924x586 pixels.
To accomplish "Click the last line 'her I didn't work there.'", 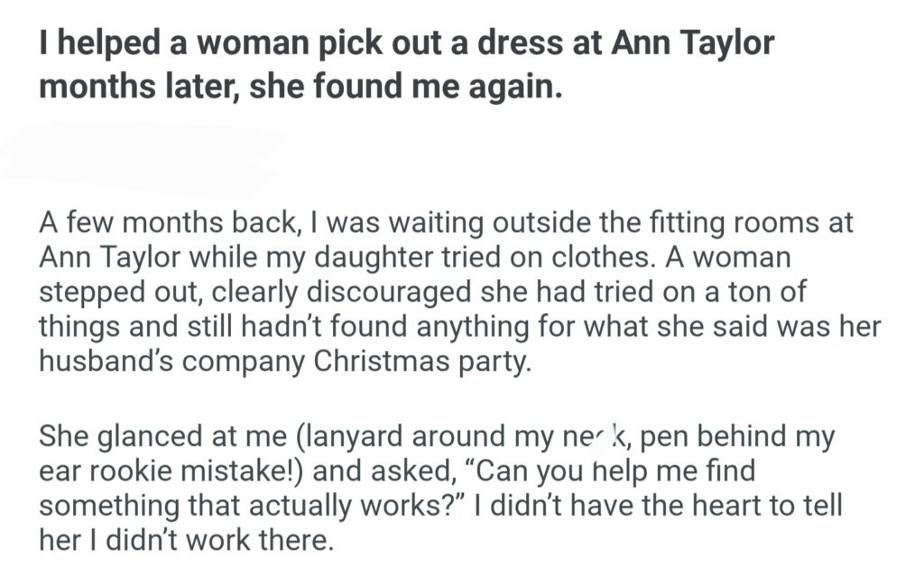I will click(x=186, y=541).
